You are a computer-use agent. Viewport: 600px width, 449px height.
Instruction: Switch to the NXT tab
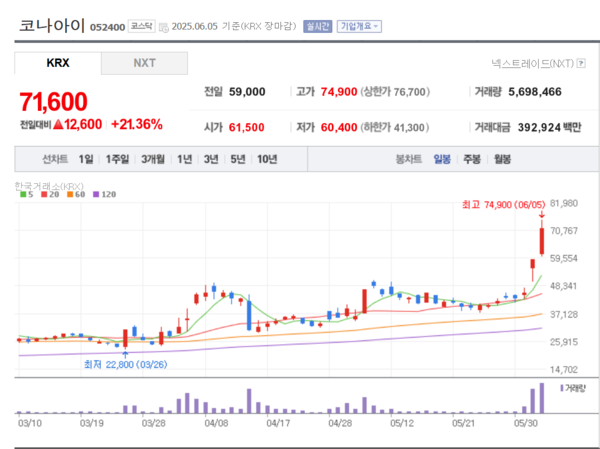(x=144, y=63)
